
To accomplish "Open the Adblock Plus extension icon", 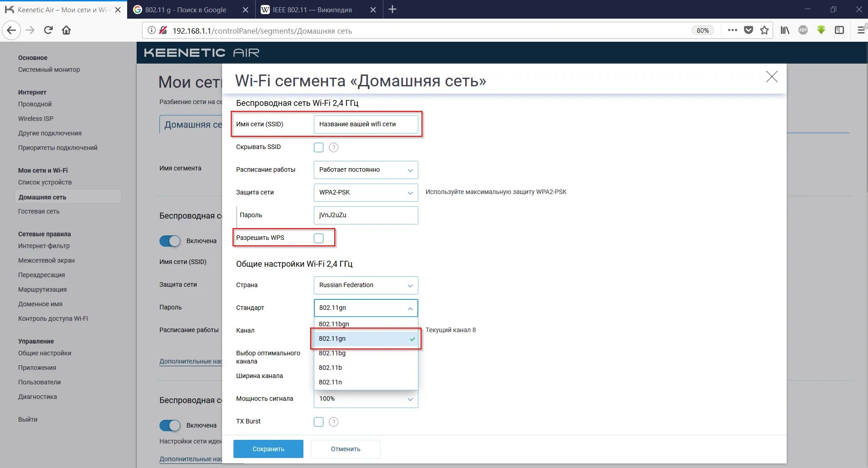I will [x=803, y=30].
